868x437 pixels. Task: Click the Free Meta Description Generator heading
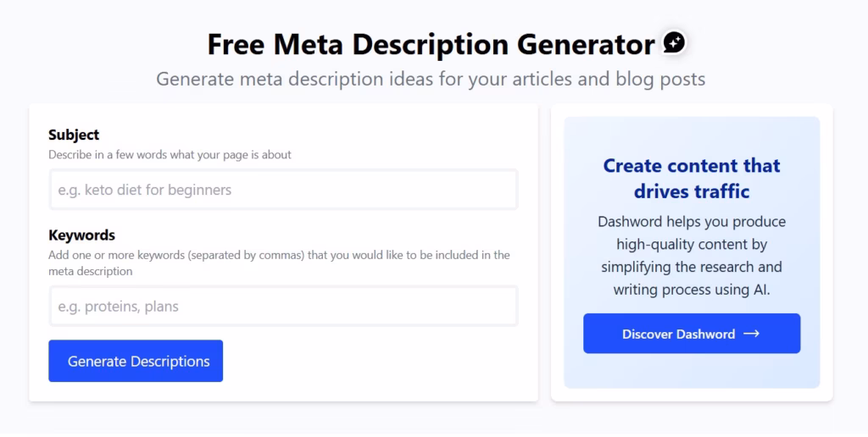point(431,43)
